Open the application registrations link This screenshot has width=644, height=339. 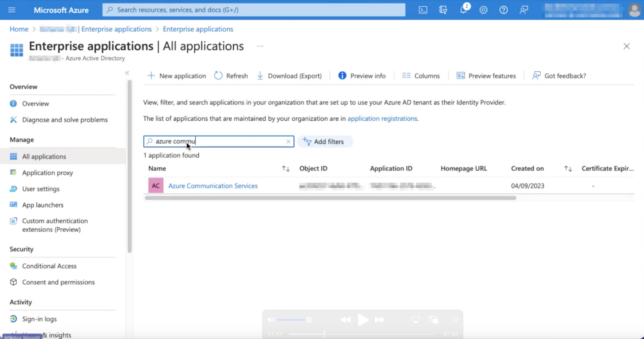pyautogui.click(x=382, y=118)
